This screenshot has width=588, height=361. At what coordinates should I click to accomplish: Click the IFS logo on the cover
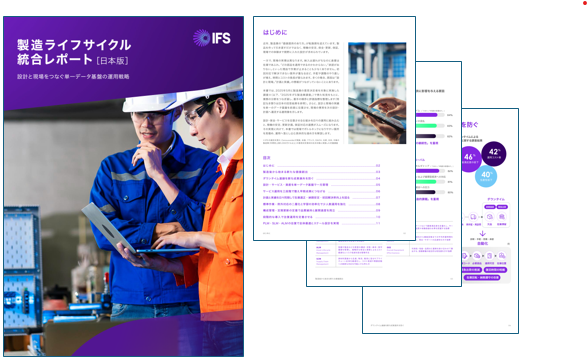click(212, 38)
